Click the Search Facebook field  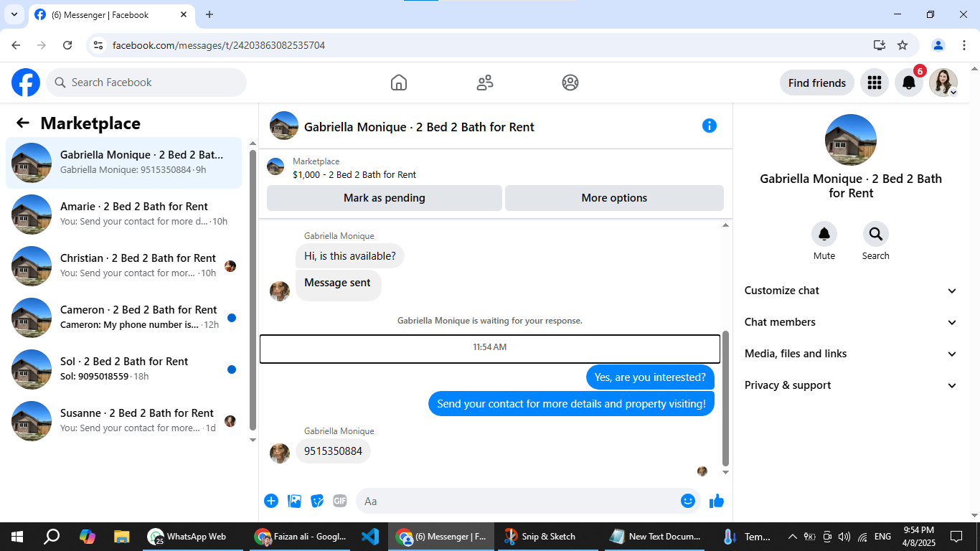(146, 83)
